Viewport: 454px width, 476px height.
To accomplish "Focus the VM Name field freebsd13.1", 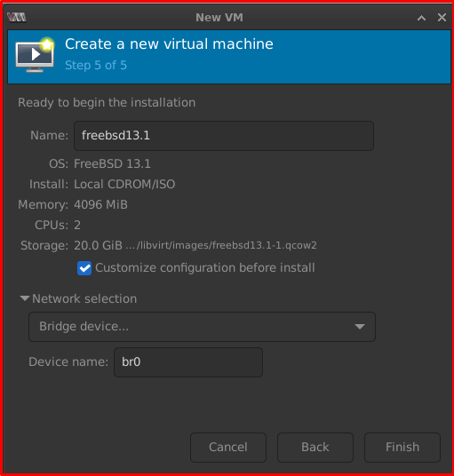I will click(224, 136).
